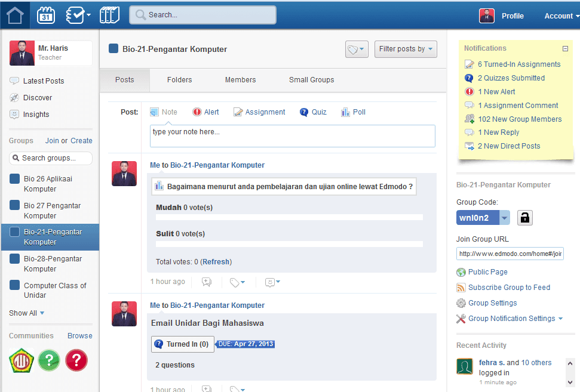Click in the type your note field

pos(292,136)
